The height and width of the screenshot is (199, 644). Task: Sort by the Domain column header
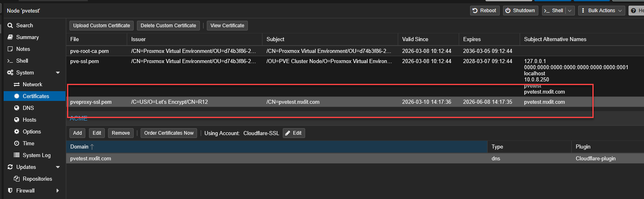coord(79,147)
